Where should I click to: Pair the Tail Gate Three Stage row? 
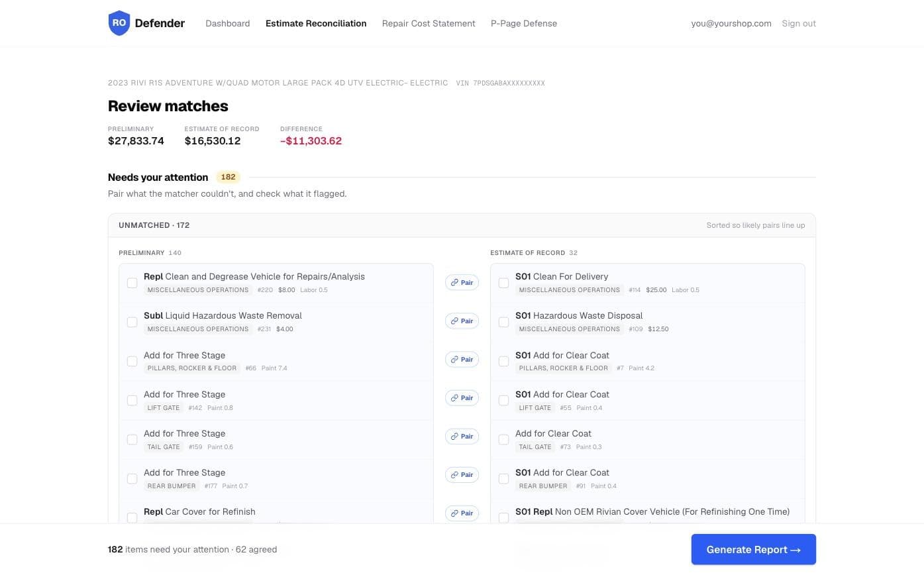pos(462,436)
